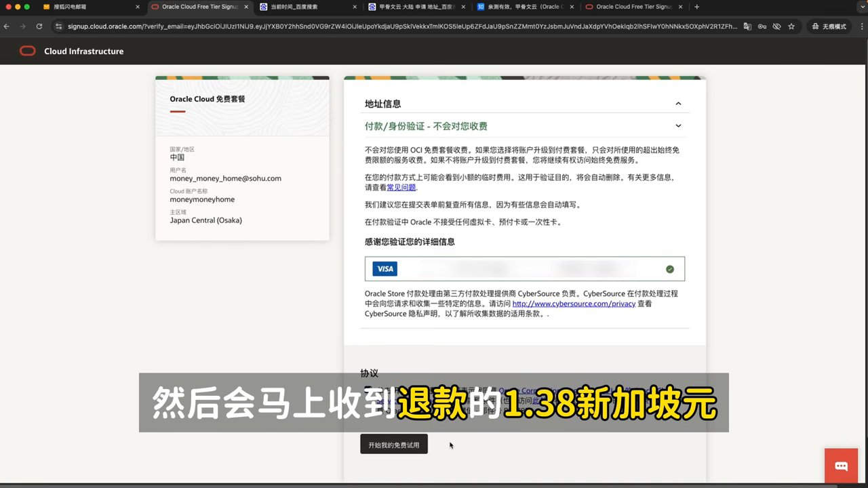Close the 搜狐闪电邮箱 tab
Image resolution: width=868 pixels, height=488 pixels.
138,7
